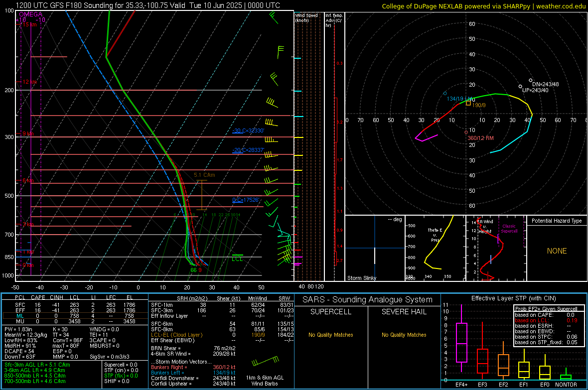Click the Prob EF2+ Given Supercell header
Image resolution: width=588 pixels, height=390 pixels.
pyautogui.click(x=546, y=309)
